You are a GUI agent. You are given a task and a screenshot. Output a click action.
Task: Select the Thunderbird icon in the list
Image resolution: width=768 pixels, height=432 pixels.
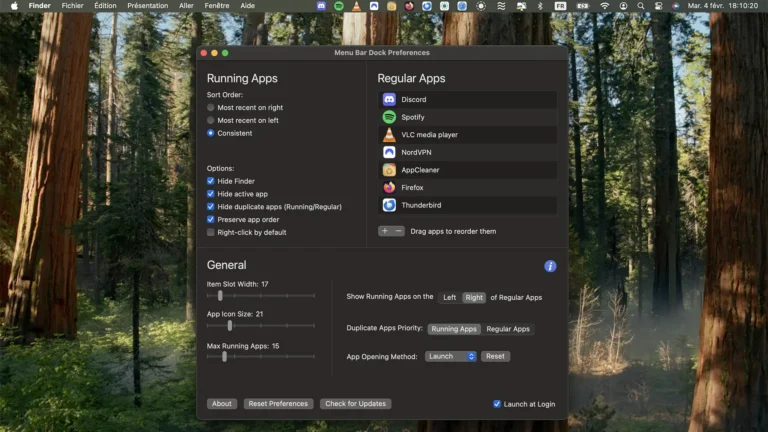coord(389,205)
